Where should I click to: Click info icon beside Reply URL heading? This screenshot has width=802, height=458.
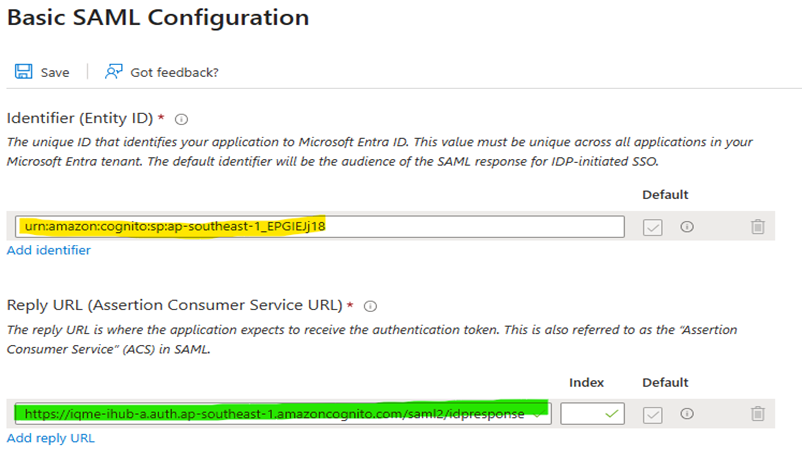(369, 304)
